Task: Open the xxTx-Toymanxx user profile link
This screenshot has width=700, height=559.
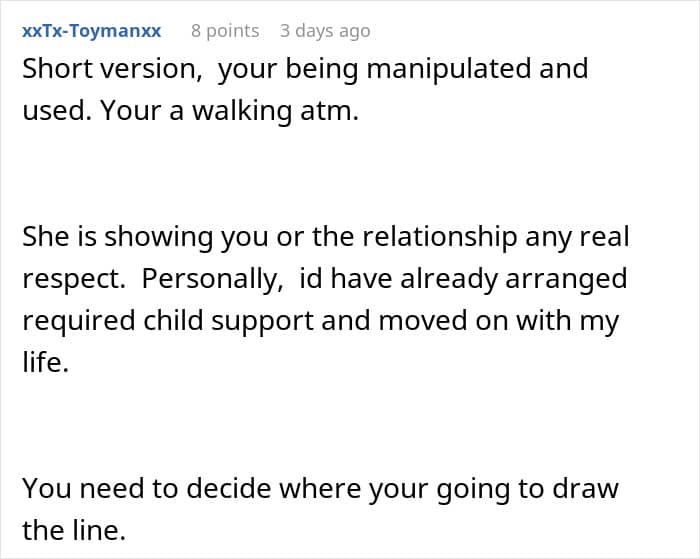Action: [x=91, y=31]
